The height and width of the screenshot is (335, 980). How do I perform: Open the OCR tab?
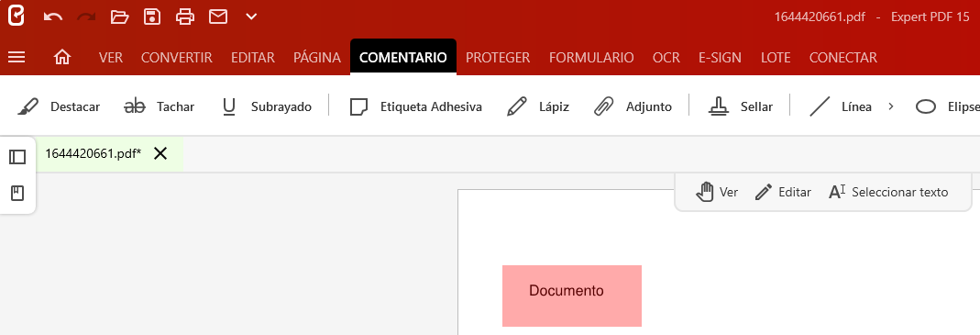(666, 58)
